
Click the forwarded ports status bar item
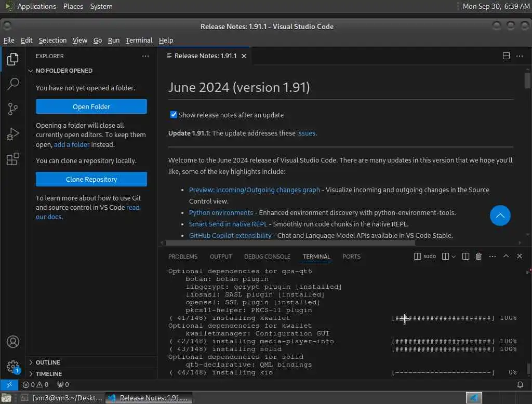[63, 385]
